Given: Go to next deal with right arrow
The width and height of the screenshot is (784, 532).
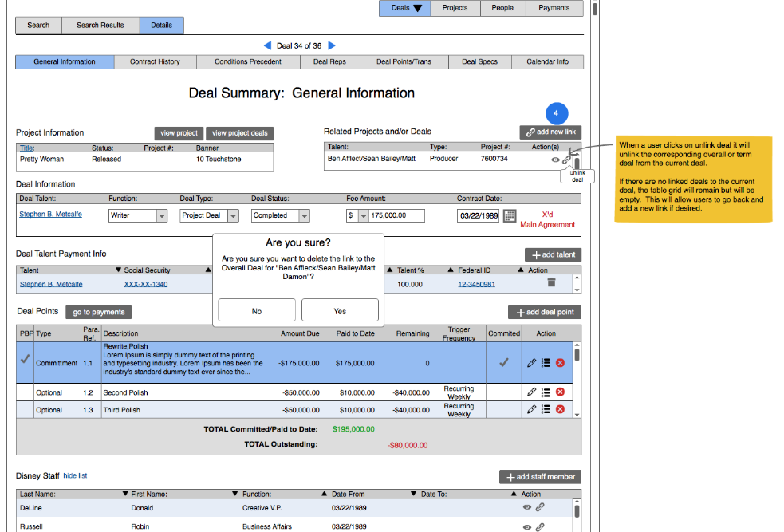Looking at the screenshot, I should point(332,45).
